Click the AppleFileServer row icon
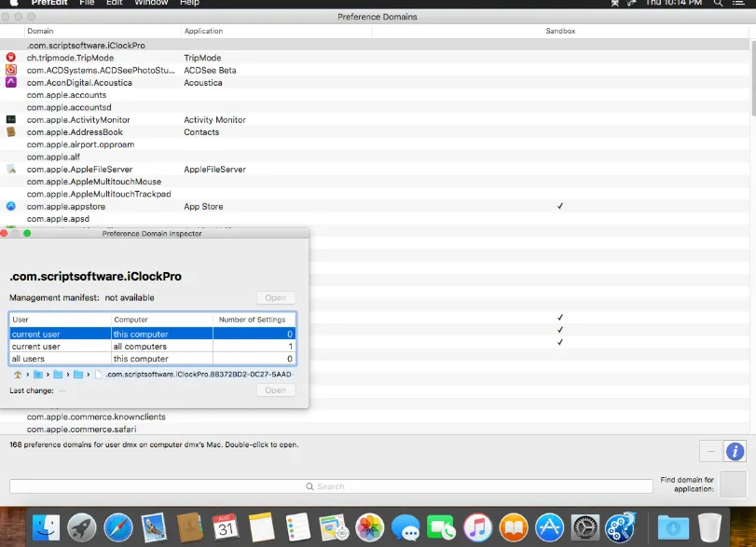The width and height of the screenshot is (756, 547). point(11,170)
